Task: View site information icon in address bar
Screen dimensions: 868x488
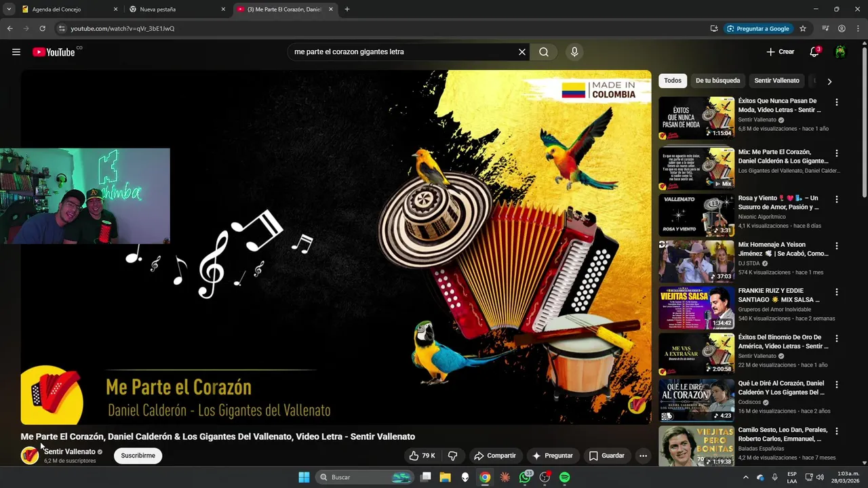Action: coord(62,28)
